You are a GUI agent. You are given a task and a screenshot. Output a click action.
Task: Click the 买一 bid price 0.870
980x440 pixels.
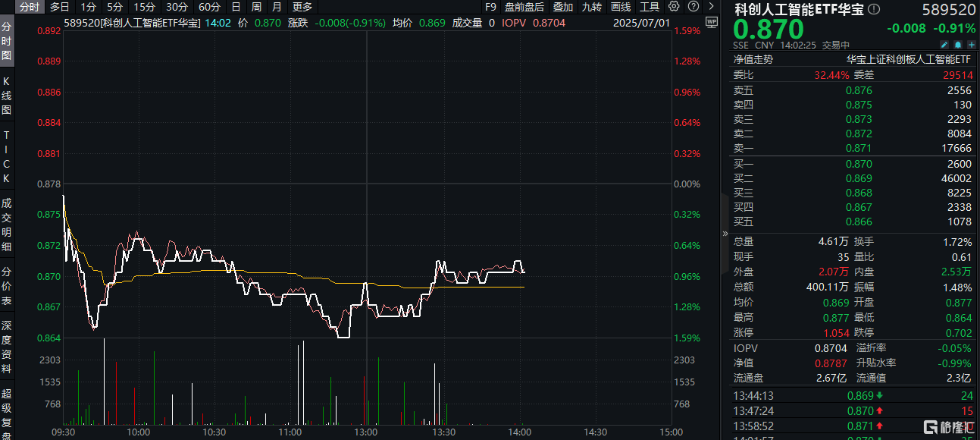click(x=859, y=164)
